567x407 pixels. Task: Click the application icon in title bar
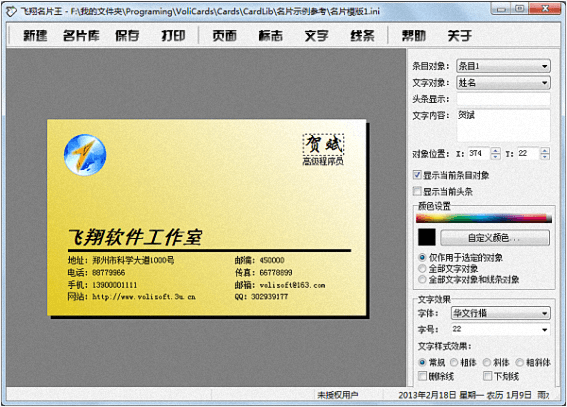(11, 12)
